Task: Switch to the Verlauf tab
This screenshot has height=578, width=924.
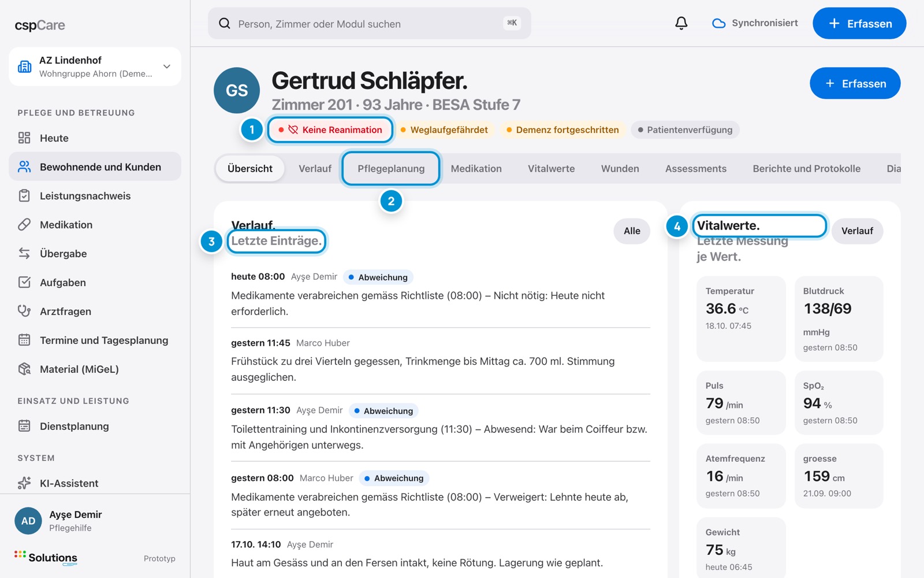Action: click(315, 168)
